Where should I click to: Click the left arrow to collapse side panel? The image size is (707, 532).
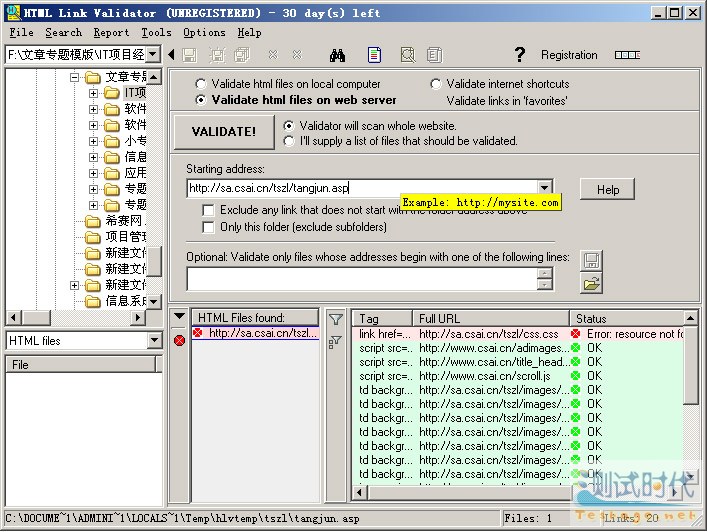click(172, 55)
